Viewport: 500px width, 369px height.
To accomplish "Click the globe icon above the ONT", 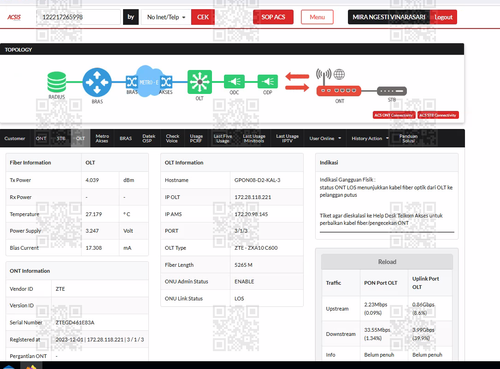I will tap(339, 74).
